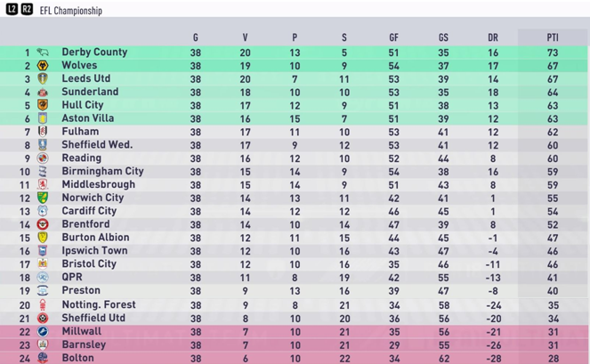Click the Wolves club crest icon
This screenshot has width=590, height=364.
43,66
